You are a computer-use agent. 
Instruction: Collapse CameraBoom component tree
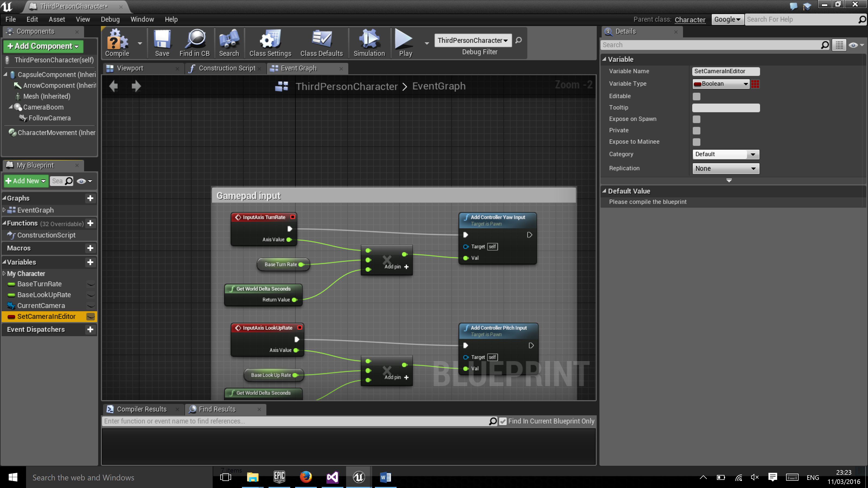click(11, 107)
